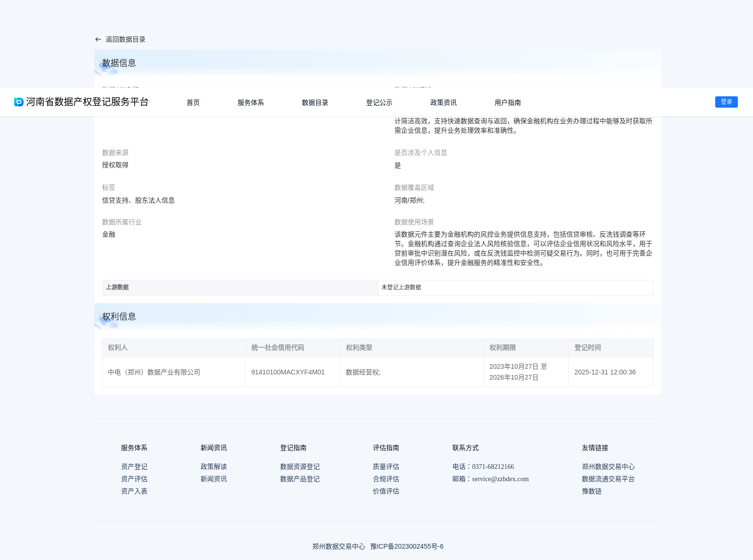Select the 统一社会信用代码 column header

[292, 348]
